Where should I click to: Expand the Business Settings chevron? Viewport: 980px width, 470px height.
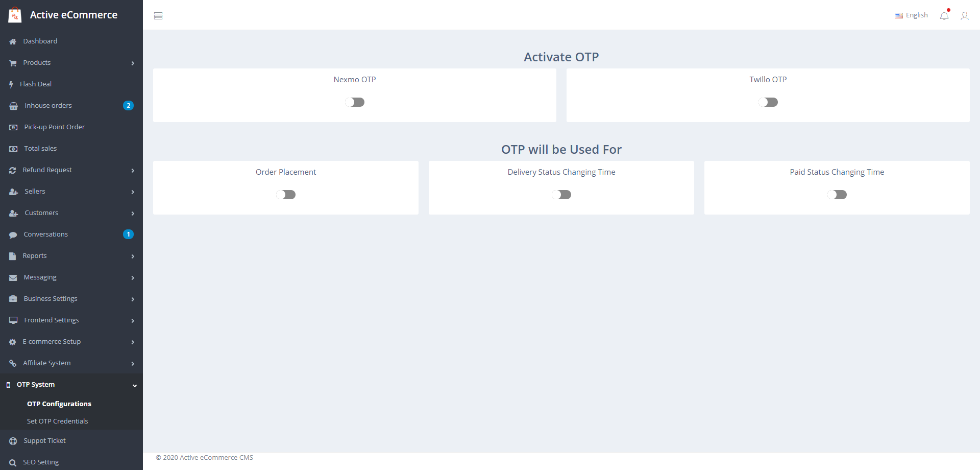(x=133, y=299)
